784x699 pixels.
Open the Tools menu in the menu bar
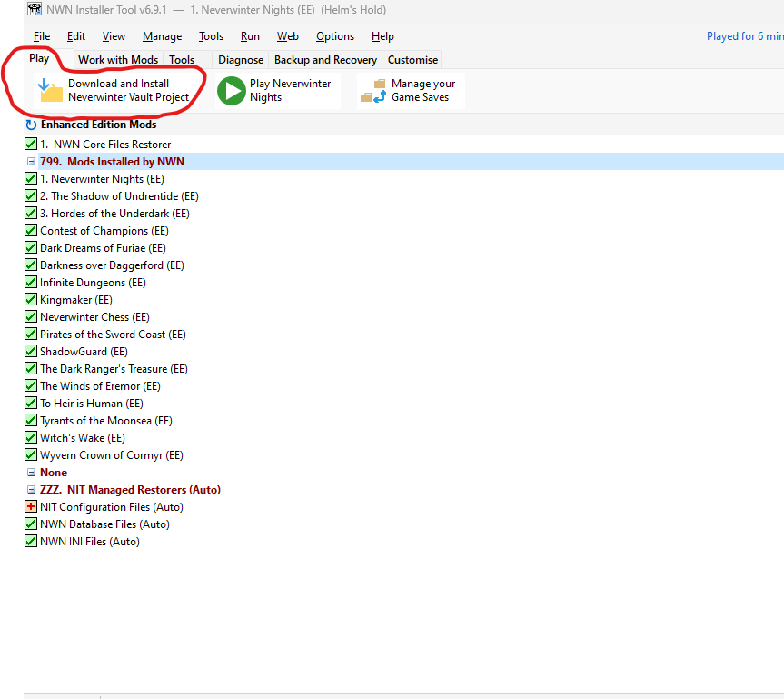[x=211, y=36]
